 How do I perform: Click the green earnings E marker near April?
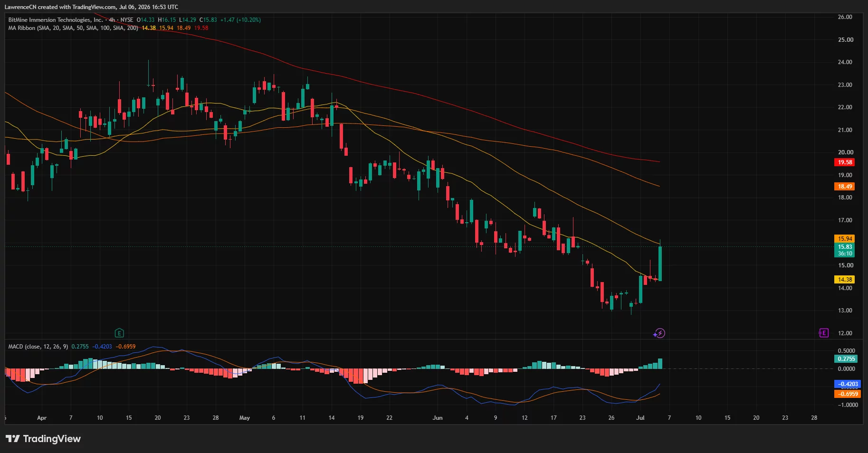[x=119, y=333]
